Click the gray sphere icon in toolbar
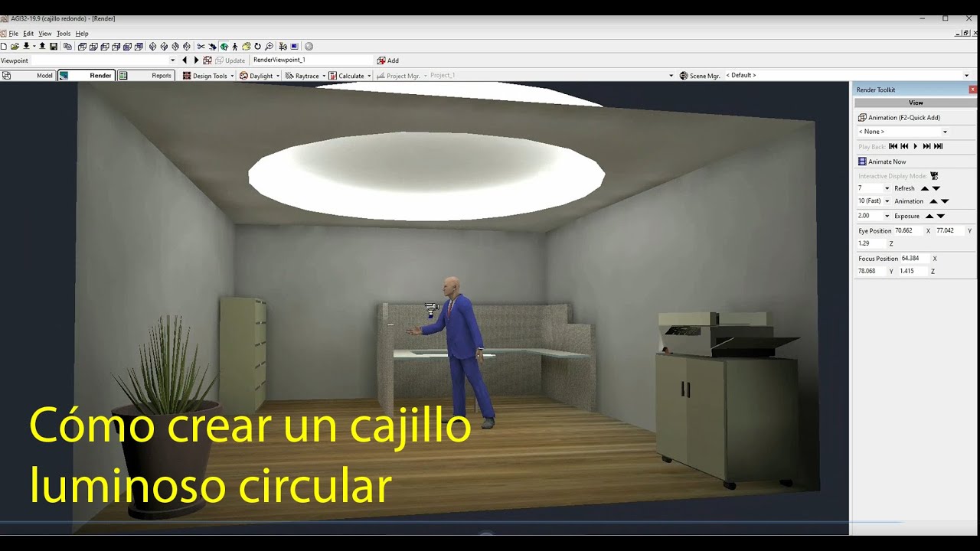The image size is (980, 551). coord(309,47)
